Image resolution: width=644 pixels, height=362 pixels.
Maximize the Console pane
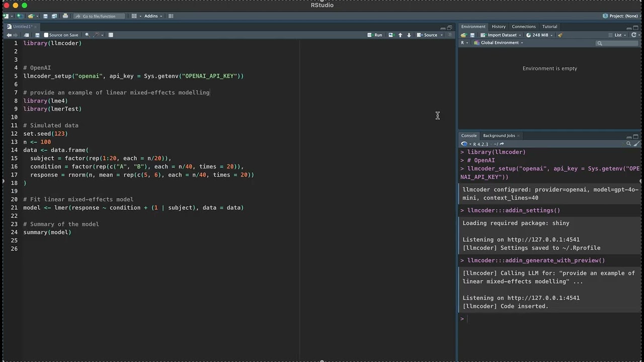click(x=636, y=137)
